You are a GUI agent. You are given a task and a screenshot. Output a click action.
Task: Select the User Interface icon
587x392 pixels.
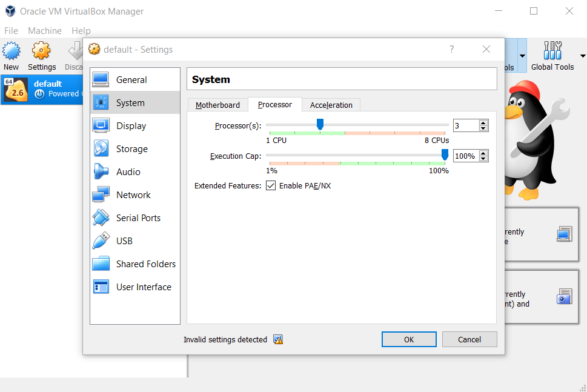[x=101, y=287]
